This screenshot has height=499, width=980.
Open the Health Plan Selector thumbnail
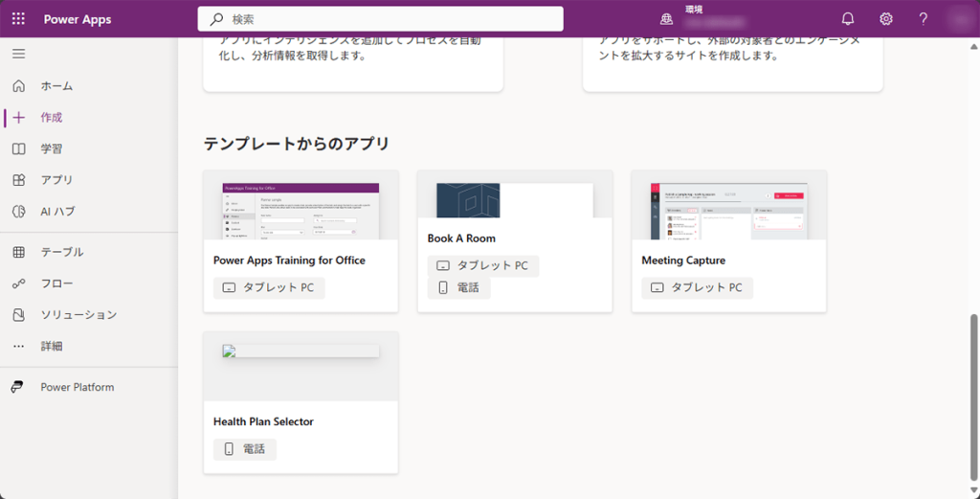[301, 351]
